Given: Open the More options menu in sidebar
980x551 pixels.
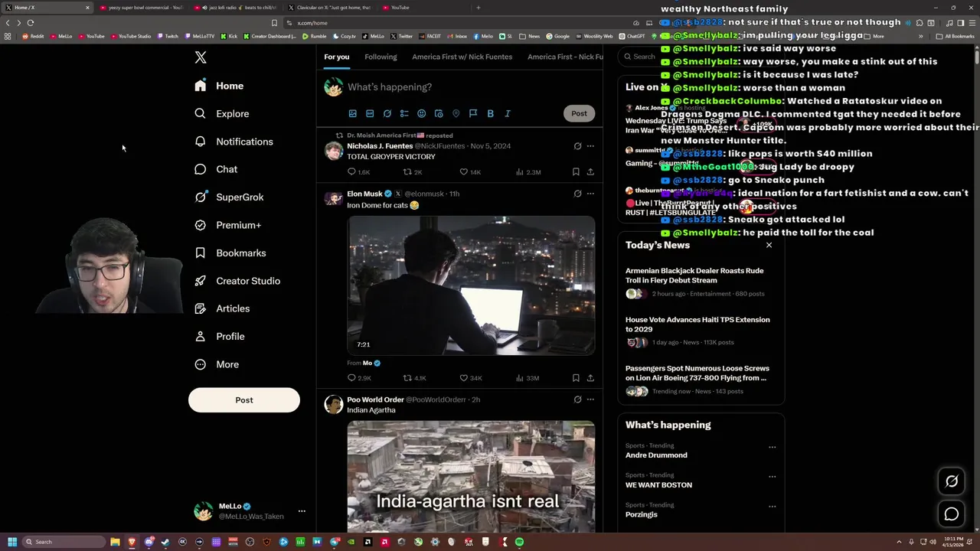Looking at the screenshot, I should [x=217, y=364].
